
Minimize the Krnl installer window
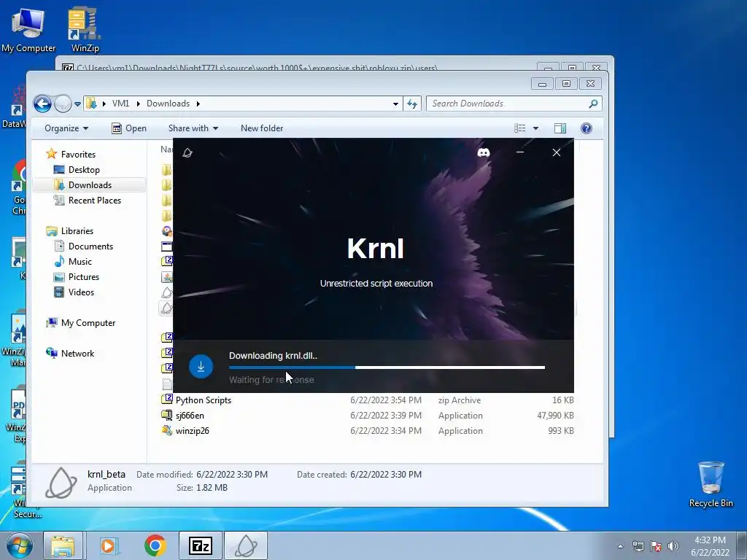(x=520, y=152)
